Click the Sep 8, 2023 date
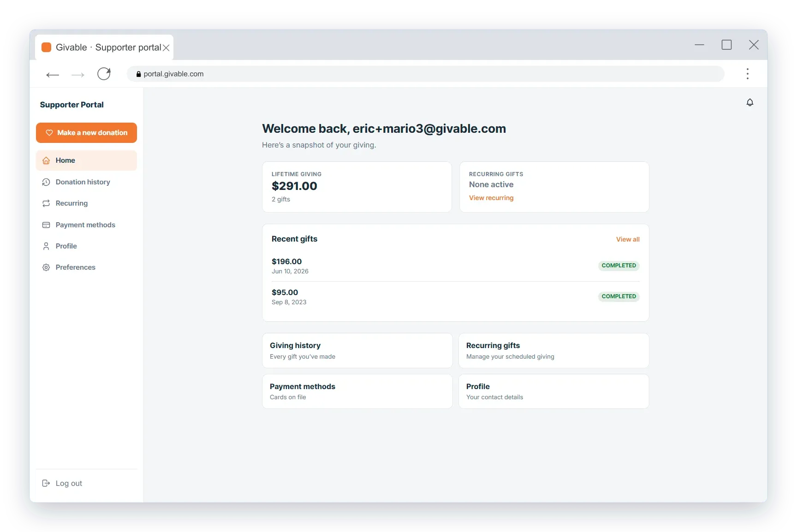 (289, 302)
